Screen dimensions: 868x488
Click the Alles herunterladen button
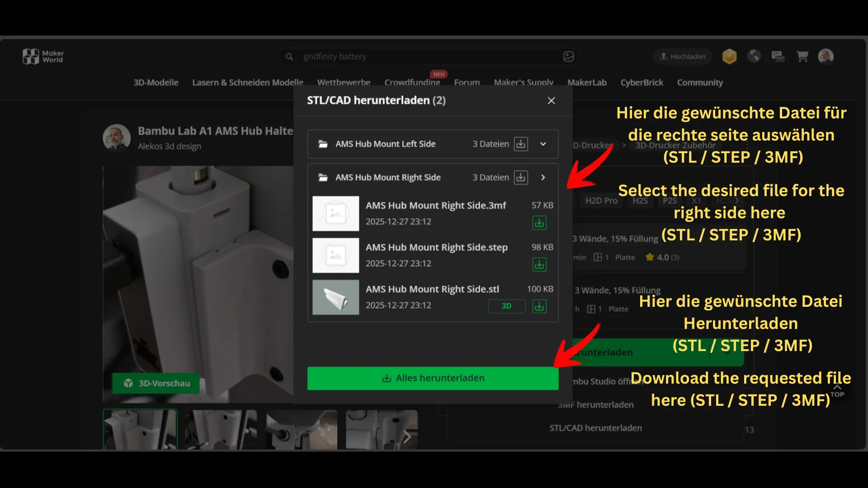pyautogui.click(x=433, y=378)
